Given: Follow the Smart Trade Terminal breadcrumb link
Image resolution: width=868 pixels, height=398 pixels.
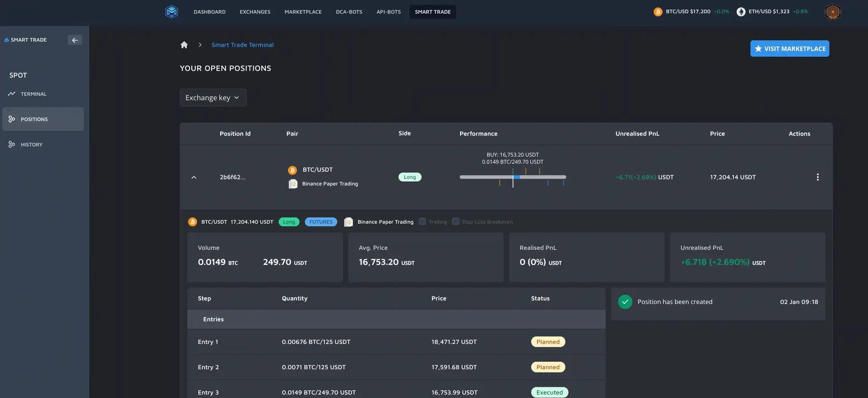Looking at the screenshot, I should coord(242,45).
